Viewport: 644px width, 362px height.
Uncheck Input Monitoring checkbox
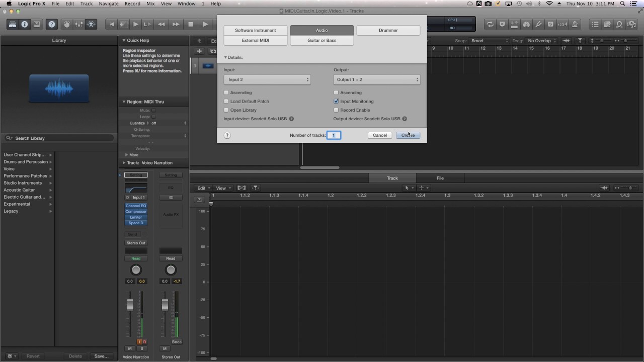(x=336, y=101)
